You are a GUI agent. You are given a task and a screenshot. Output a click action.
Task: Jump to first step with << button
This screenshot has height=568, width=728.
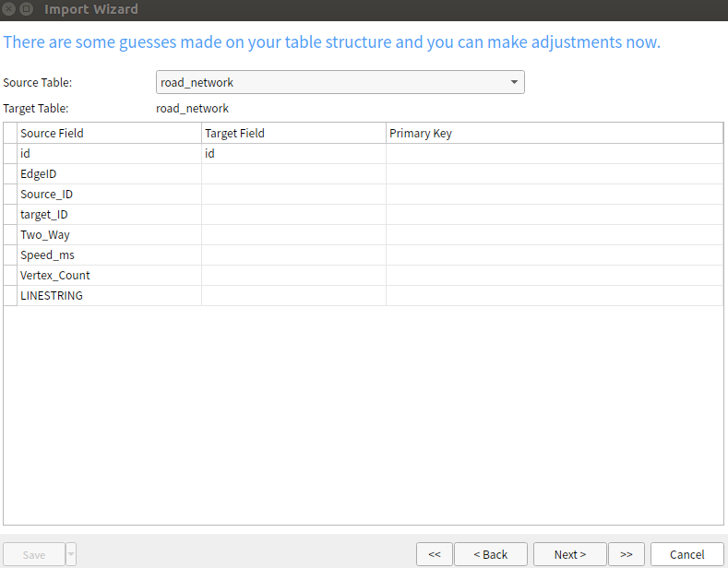point(434,554)
